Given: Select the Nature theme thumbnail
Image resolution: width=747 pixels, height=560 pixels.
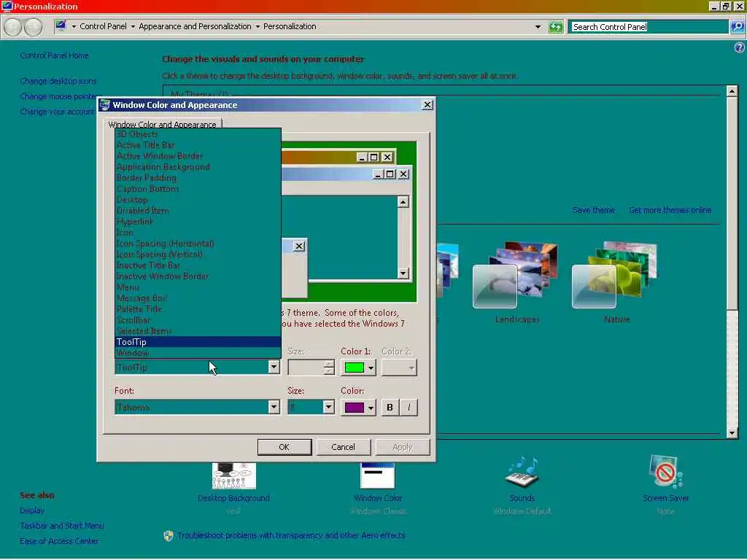Looking at the screenshot, I should [614, 275].
